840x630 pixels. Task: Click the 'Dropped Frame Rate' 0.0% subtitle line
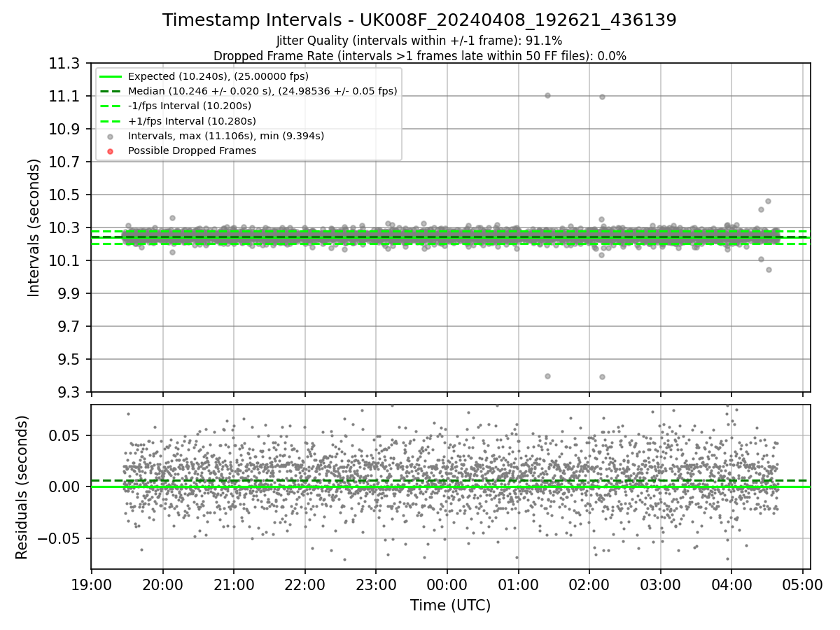click(419, 56)
